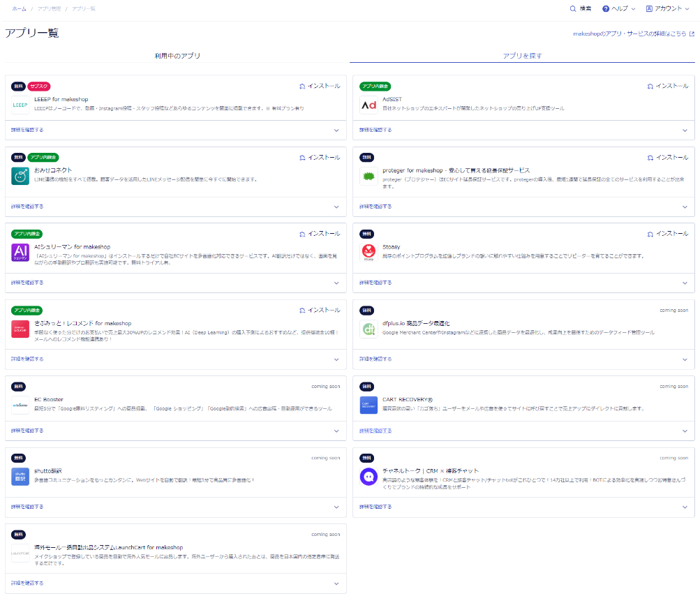
Task: Click the サブスク badge on LEEEP card
Action: coord(39,86)
